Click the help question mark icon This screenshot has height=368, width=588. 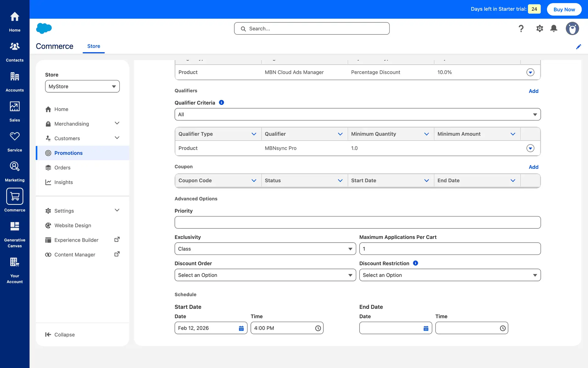[x=521, y=29]
